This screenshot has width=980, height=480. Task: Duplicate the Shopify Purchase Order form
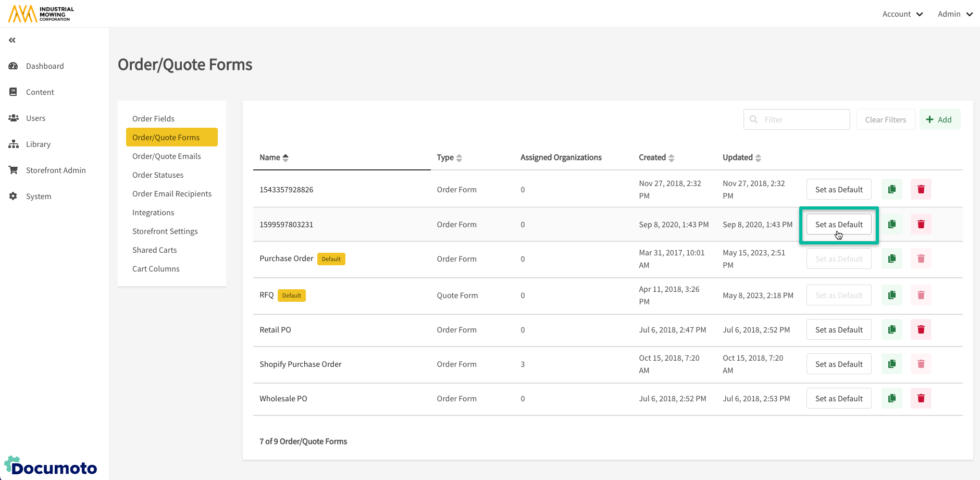pos(891,364)
